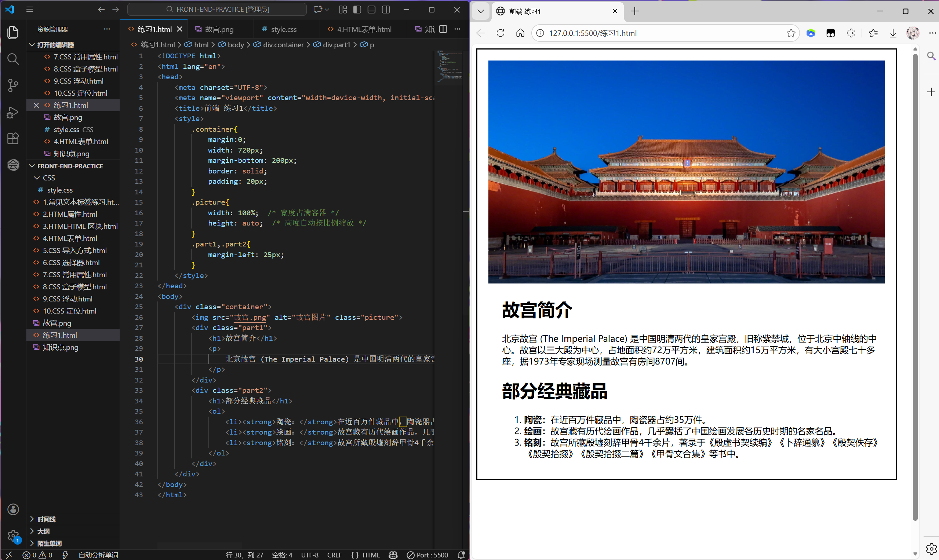
Task: Open browser extensions puzzle icon
Action: pyautogui.click(x=851, y=33)
